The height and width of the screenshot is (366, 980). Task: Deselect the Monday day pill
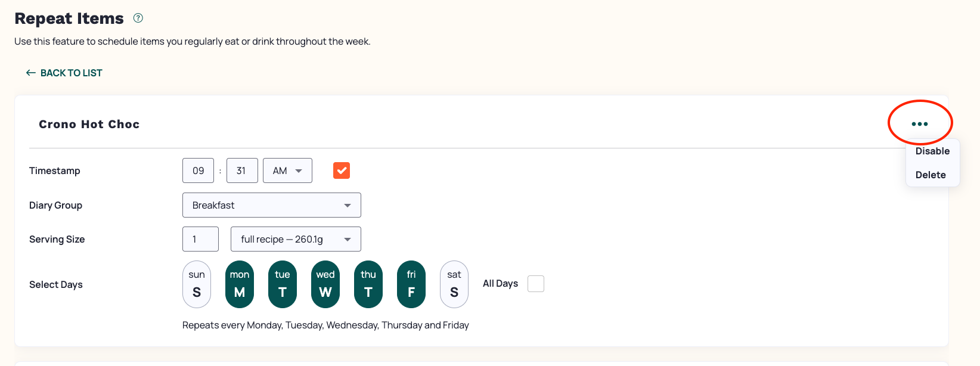pos(240,284)
